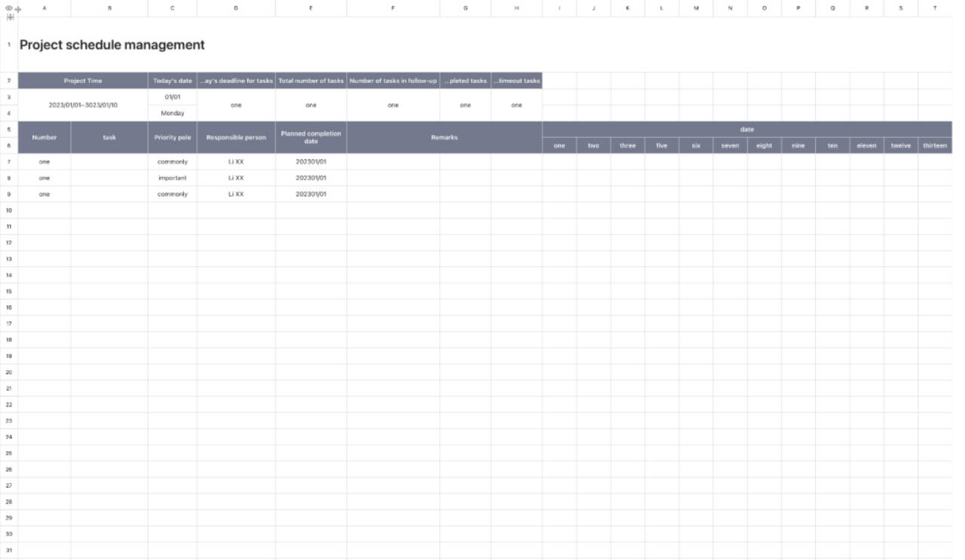Select the 'task' table header
Screen dimensions: 965x560
click(x=109, y=137)
